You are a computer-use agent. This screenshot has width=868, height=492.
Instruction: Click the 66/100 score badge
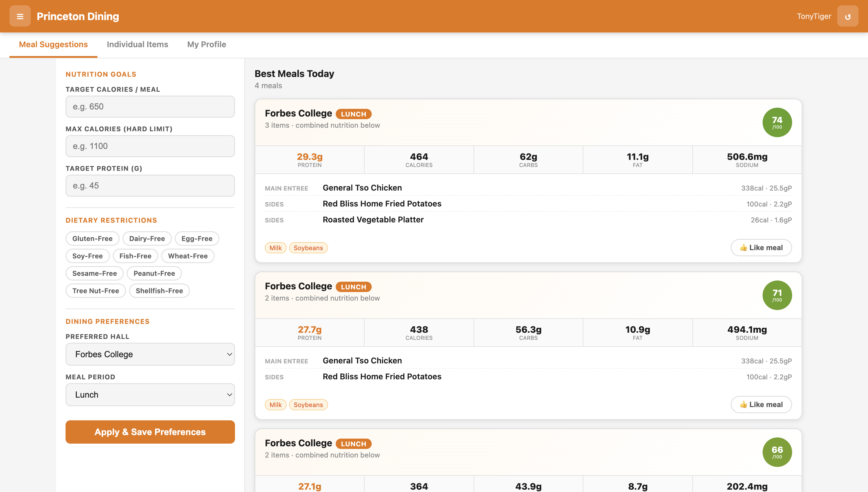click(777, 452)
